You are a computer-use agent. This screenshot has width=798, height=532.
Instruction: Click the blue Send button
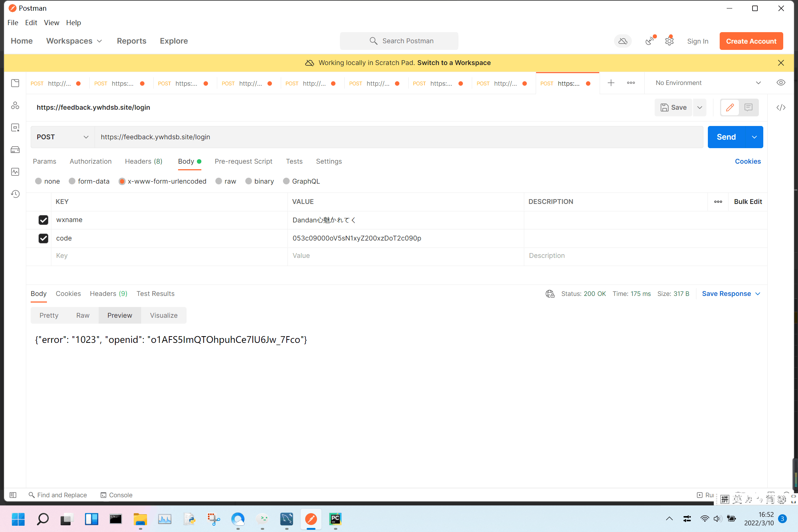(x=726, y=137)
